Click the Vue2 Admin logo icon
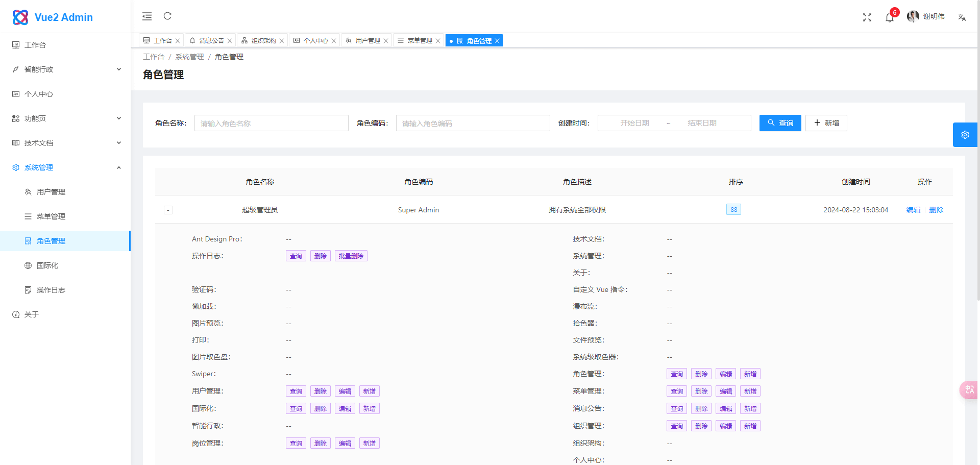The width and height of the screenshot is (980, 465). 20,17
